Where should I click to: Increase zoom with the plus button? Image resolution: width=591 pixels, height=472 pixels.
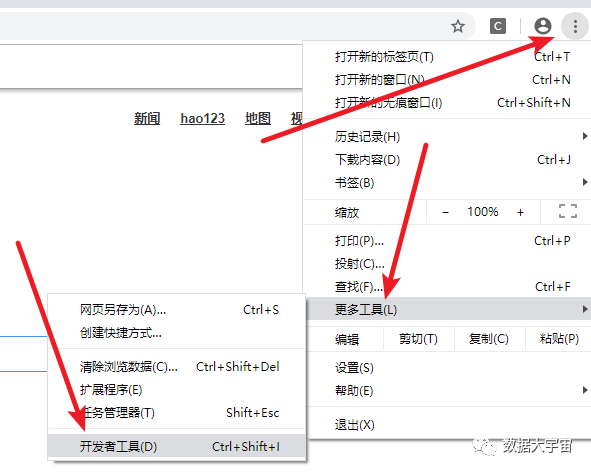click(521, 212)
